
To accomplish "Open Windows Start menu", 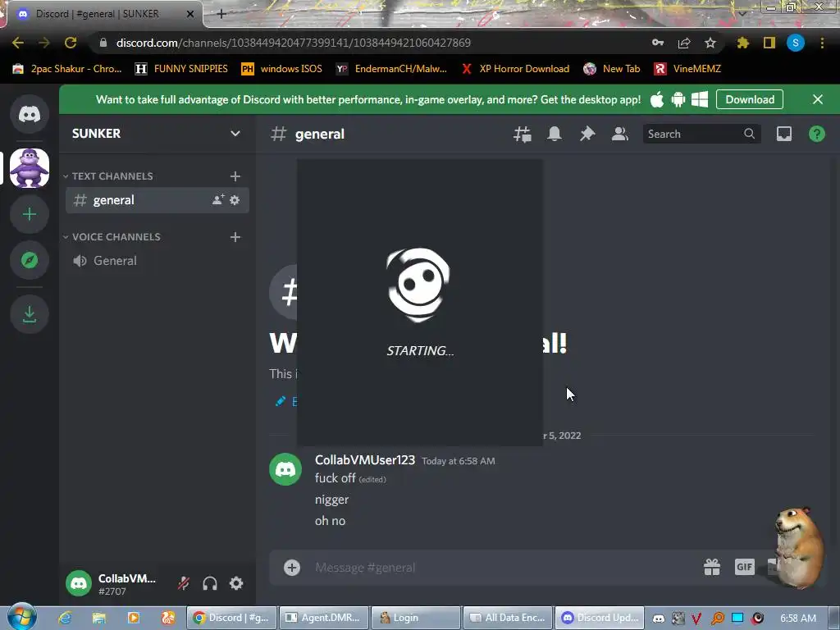I will tap(22, 617).
